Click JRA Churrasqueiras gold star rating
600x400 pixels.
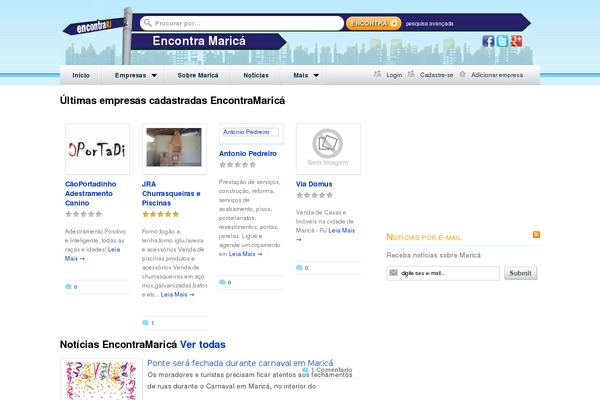[160, 214]
